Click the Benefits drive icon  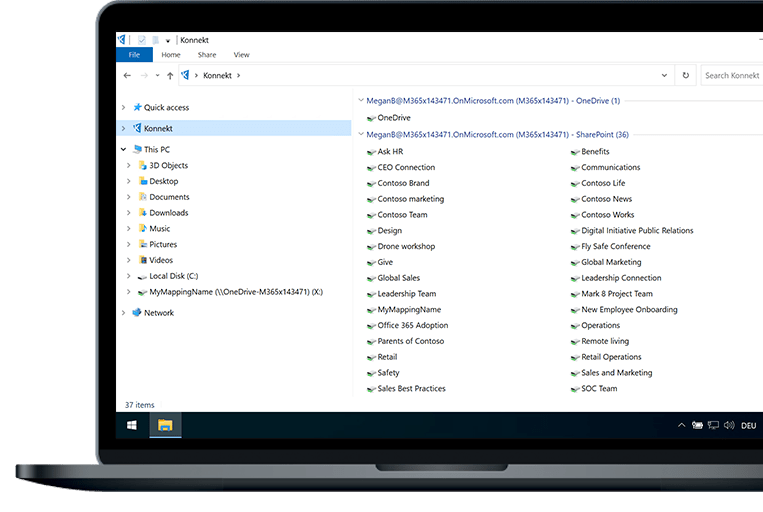[575, 152]
